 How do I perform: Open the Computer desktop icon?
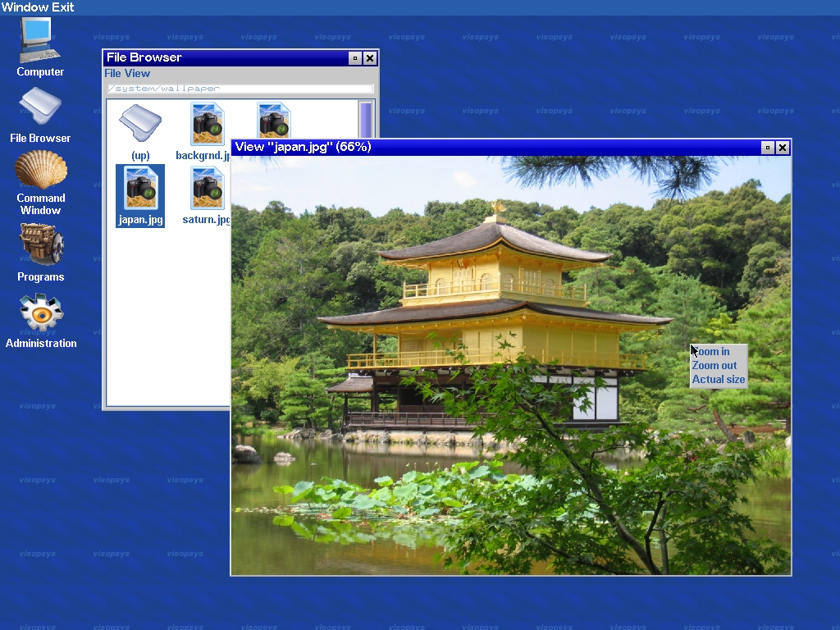click(x=39, y=47)
